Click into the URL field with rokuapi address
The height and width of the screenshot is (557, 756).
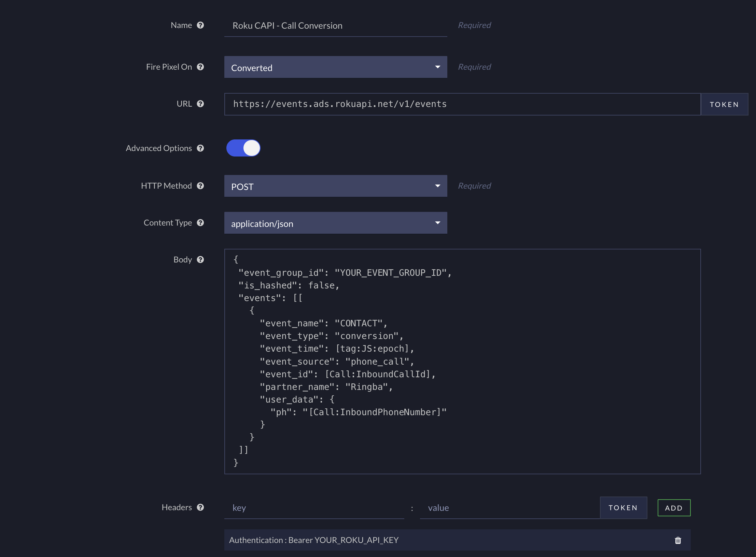462,104
